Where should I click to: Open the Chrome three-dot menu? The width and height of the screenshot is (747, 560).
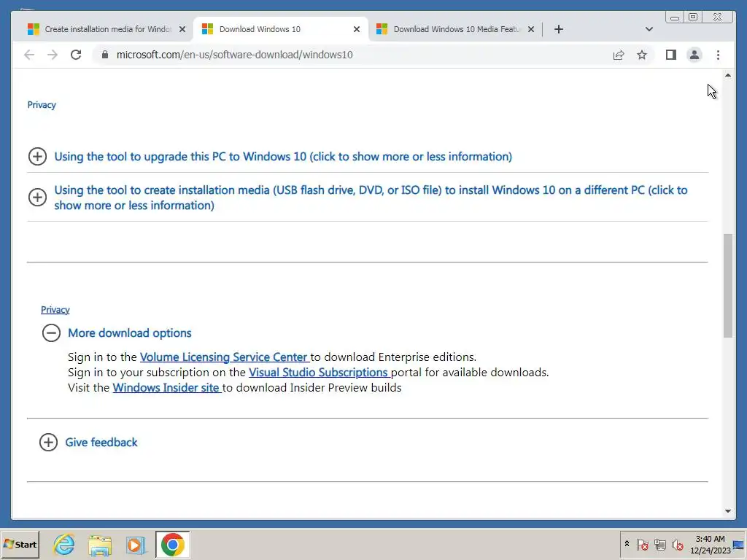point(718,55)
